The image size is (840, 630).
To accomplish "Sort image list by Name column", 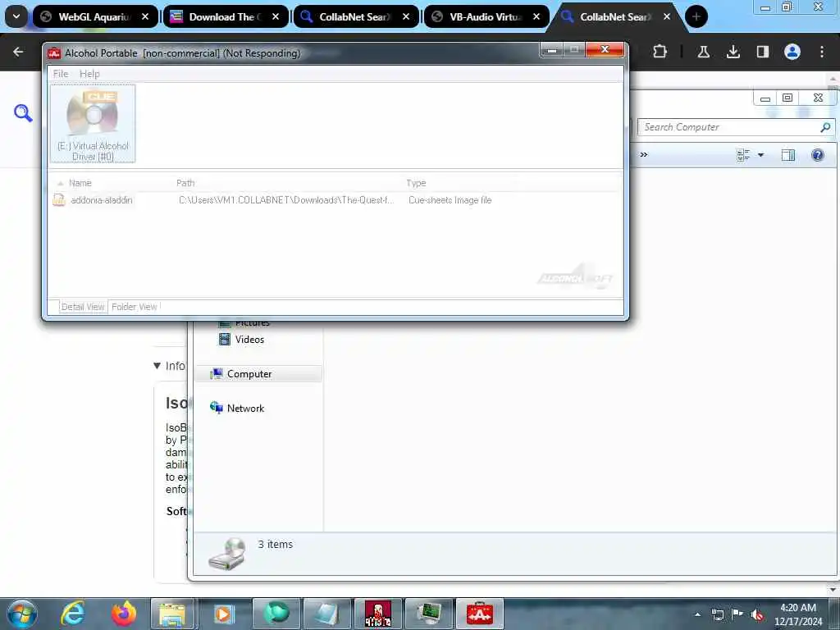I will pyautogui.click(x=80, y=183).
